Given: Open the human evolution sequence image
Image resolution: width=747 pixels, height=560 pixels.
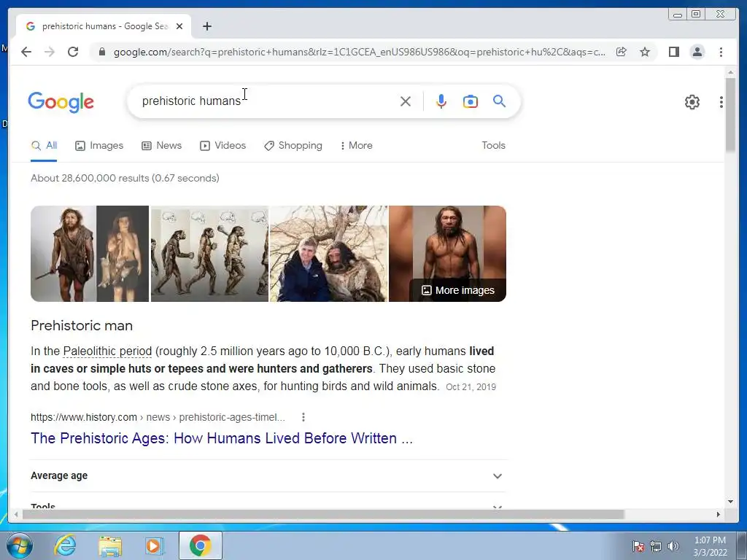Looking at the screenshot, I should pos(209,254).
